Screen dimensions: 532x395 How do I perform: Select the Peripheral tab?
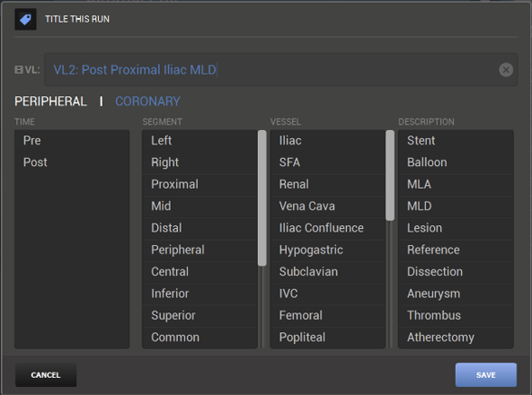click(50, 101)
